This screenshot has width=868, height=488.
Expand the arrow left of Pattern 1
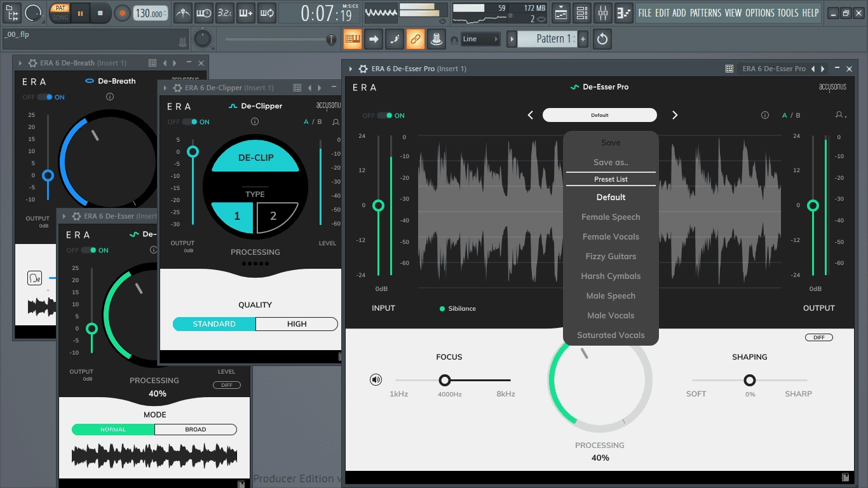[512, 39]
